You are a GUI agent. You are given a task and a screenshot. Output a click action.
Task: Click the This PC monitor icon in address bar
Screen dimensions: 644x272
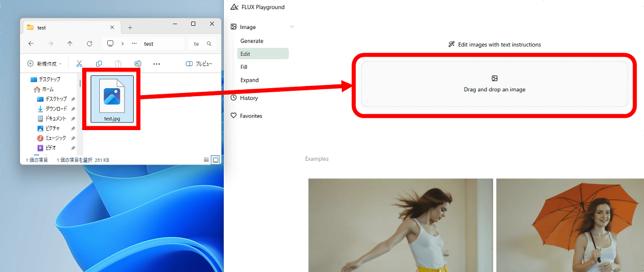pyautogui.click(x=111, y=44)
